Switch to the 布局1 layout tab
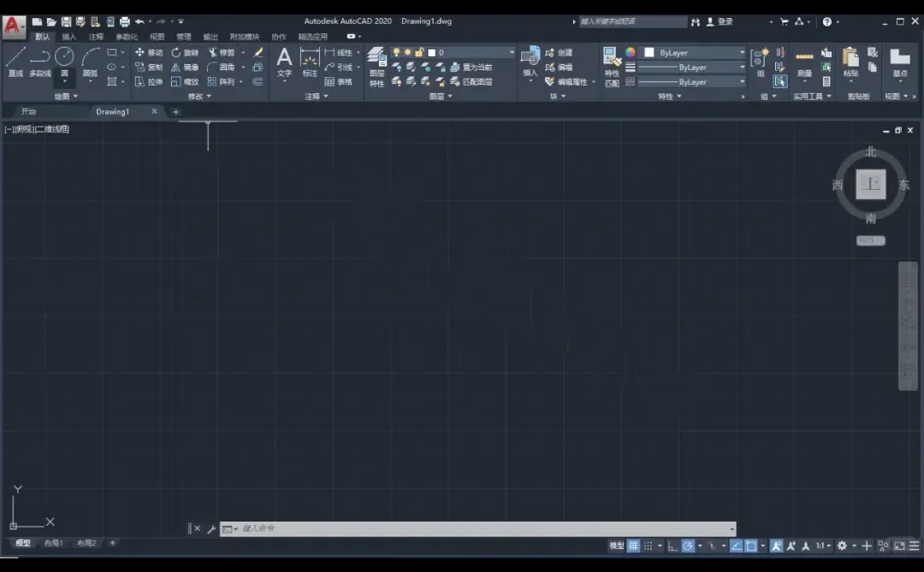This screenshot has height=572, width=924. click(x=53, y=543)
